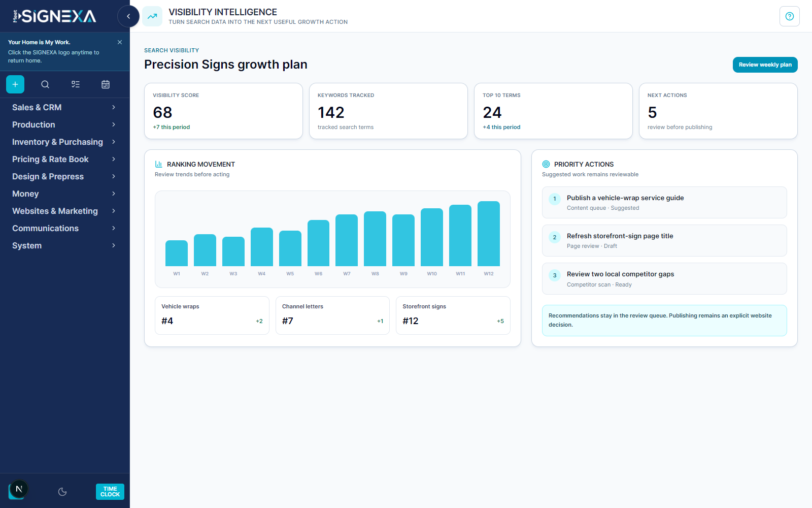Open the Top 10 Terms card
This screenshot has width=812, height=508.
(x=553, y=111)
